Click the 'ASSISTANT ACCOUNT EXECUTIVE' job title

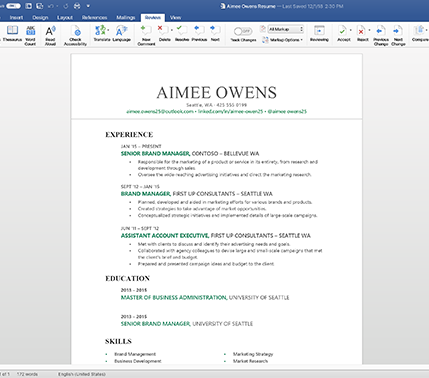pyautogui.click(x=165, y=235)
